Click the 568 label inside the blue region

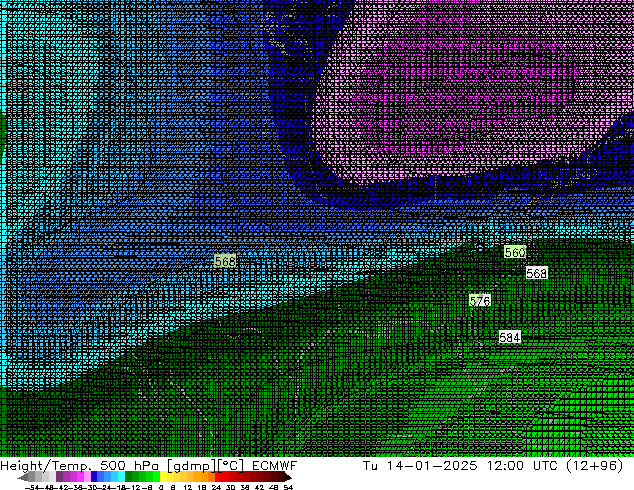225,261
